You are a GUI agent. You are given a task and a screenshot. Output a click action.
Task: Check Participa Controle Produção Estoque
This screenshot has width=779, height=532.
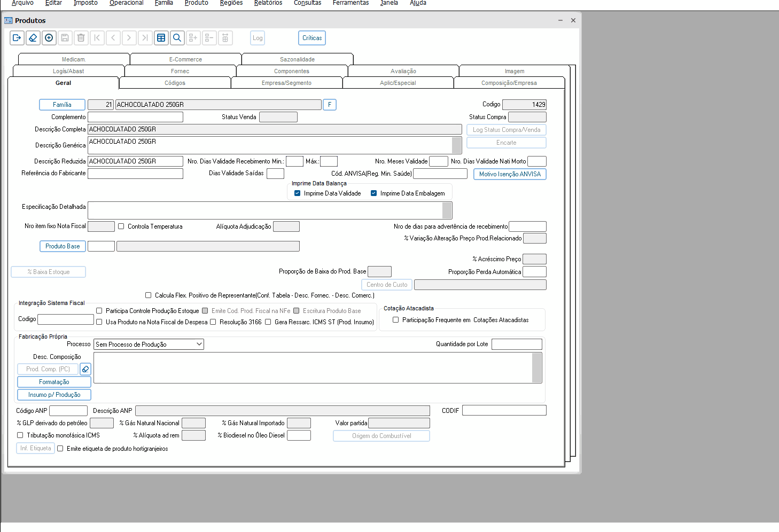click(99, 311)
